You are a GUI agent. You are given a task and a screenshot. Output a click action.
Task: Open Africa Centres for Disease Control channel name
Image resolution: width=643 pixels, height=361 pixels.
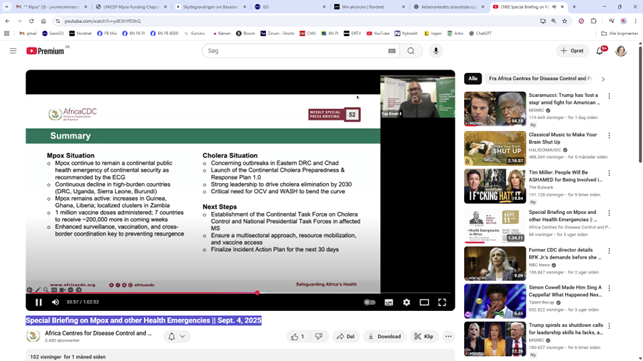point(98,333)
